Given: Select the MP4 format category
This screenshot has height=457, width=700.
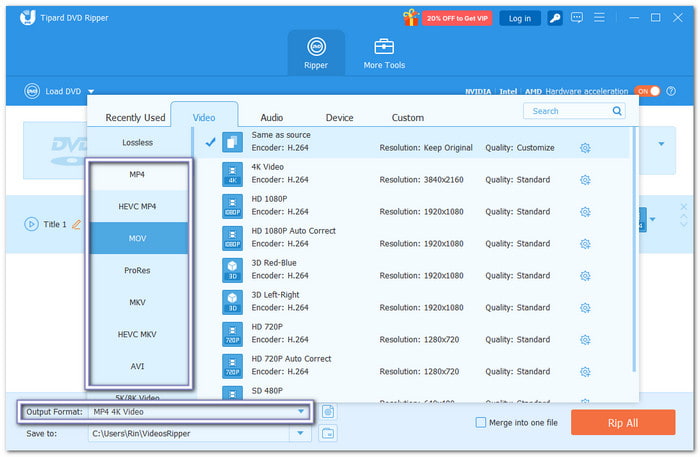Looking at the screenshot, I should [x=138, y=174].
